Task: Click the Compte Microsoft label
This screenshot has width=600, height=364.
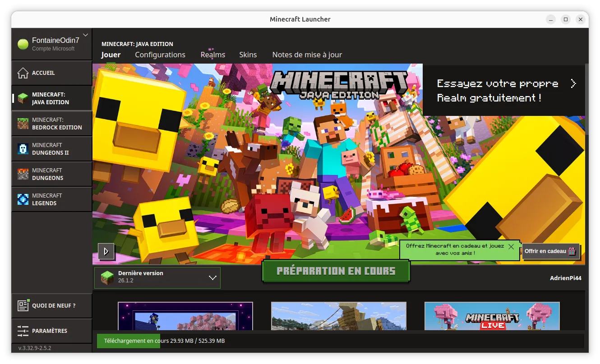Action: (x=53, y=49)
